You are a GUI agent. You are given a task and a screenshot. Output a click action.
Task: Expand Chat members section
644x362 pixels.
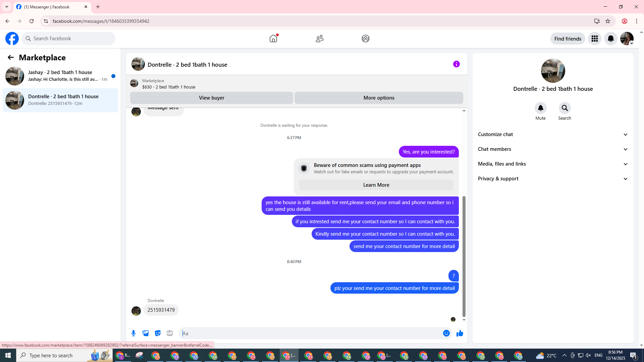(552, 149)
